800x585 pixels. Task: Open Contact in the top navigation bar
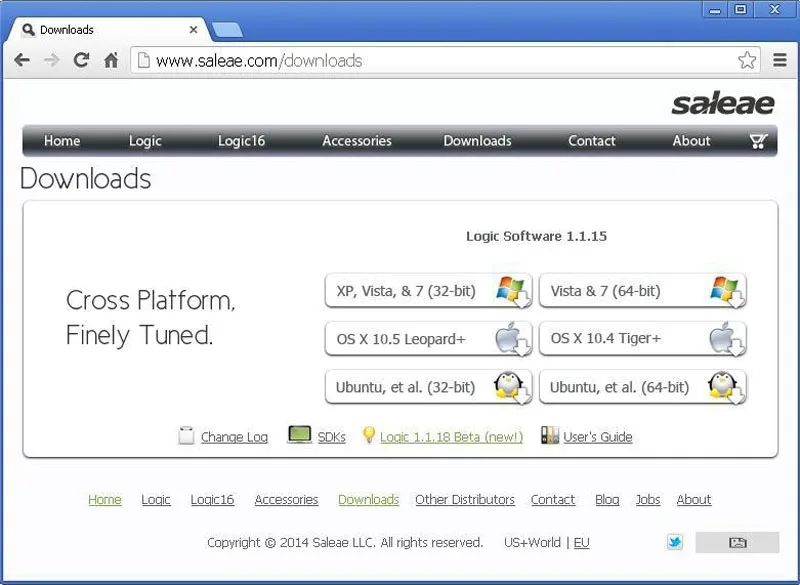tap(592, 141)
